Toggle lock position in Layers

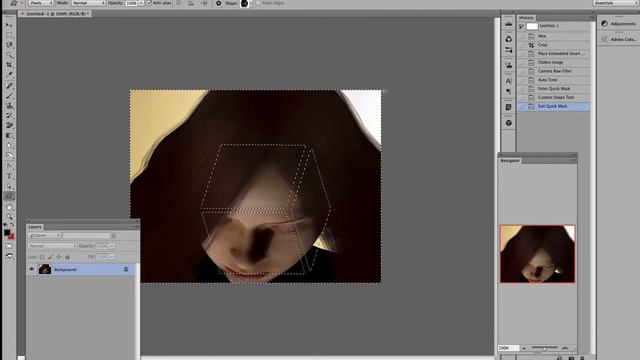click(59, 257)
